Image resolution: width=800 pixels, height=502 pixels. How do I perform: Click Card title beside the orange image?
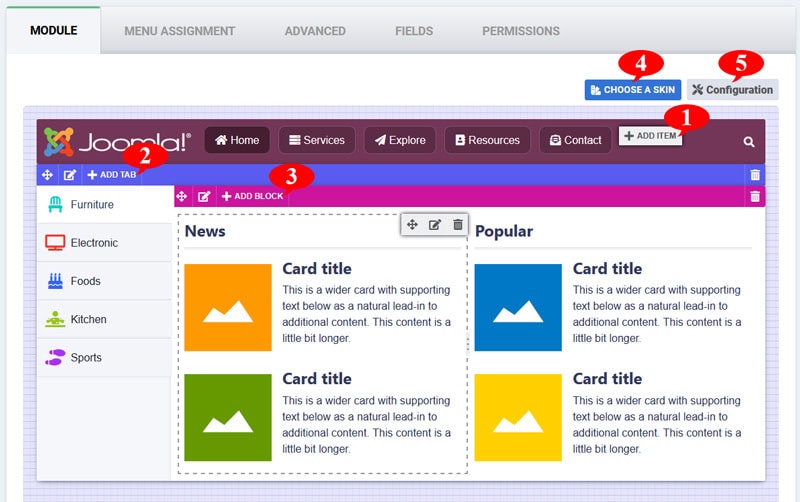[317, 268]
